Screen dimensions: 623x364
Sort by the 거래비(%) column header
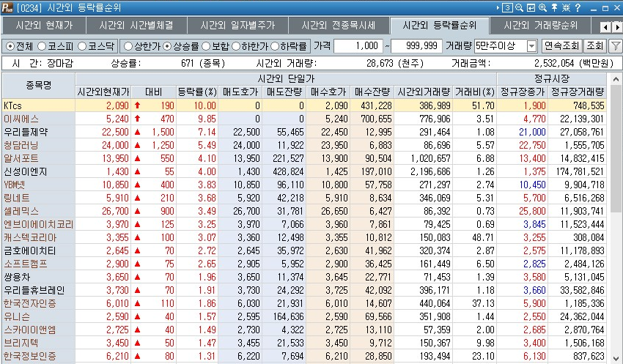coord(475,92)
